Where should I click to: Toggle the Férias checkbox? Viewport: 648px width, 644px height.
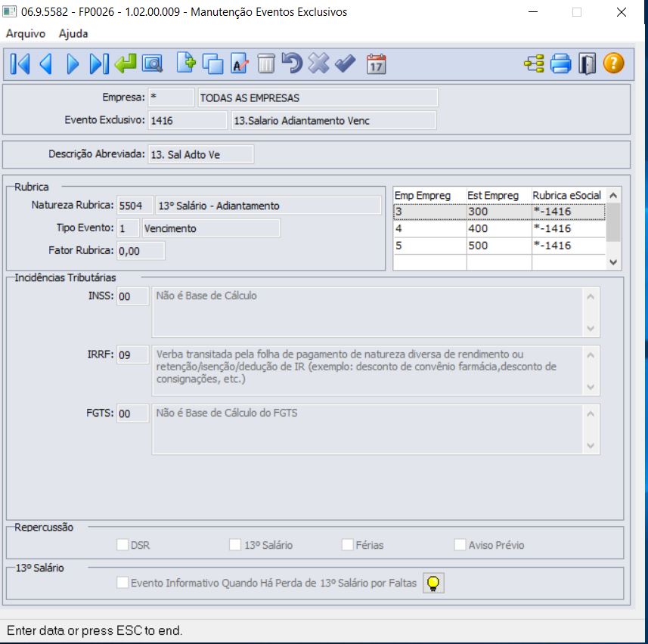348,544
